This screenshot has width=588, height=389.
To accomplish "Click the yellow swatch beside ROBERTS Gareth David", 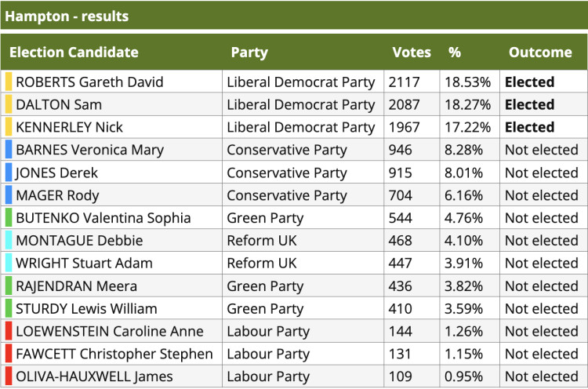I will coord(9,82).
